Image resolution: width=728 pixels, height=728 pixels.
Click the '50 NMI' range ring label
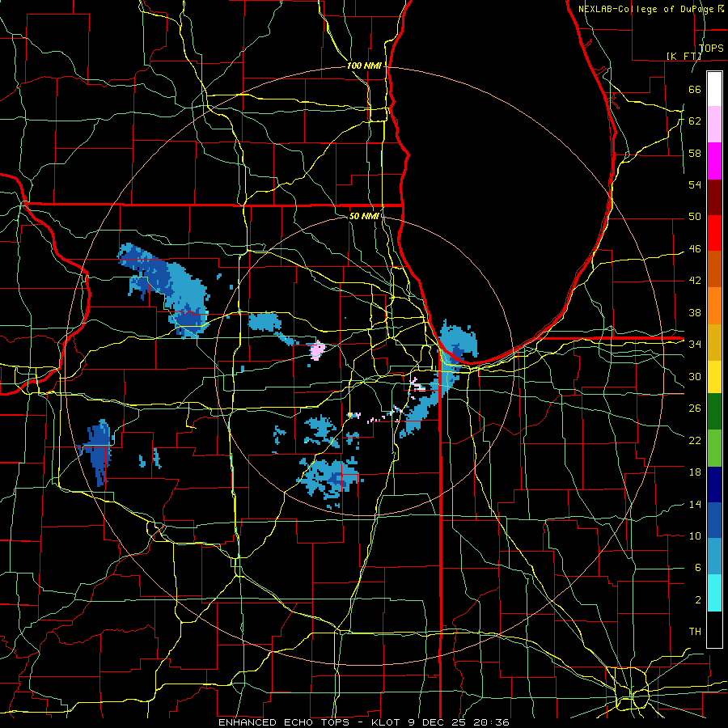pyautogui.click(x=364, y=216)
